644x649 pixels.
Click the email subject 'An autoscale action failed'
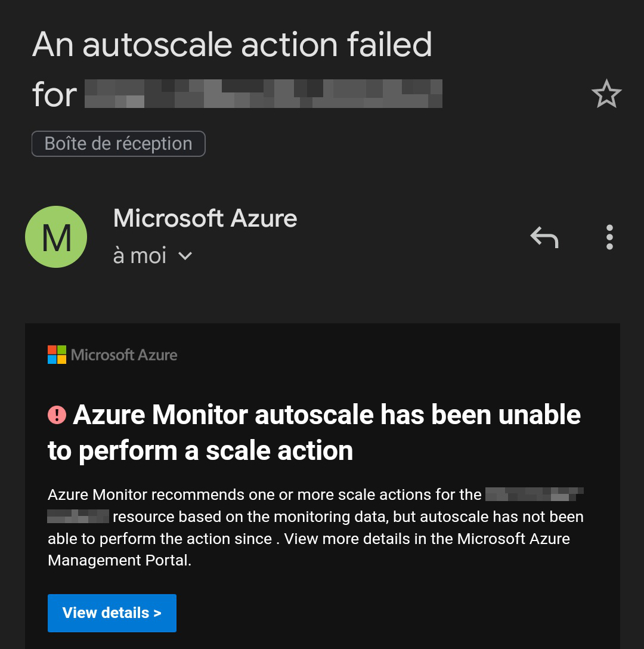tap(233, 44)
